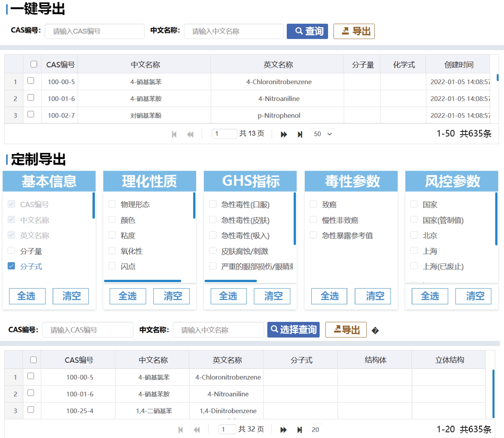The height and width of the screenshot is (438, 504).
Task: Open the 20 per page size selector
Action: point(316,429)
